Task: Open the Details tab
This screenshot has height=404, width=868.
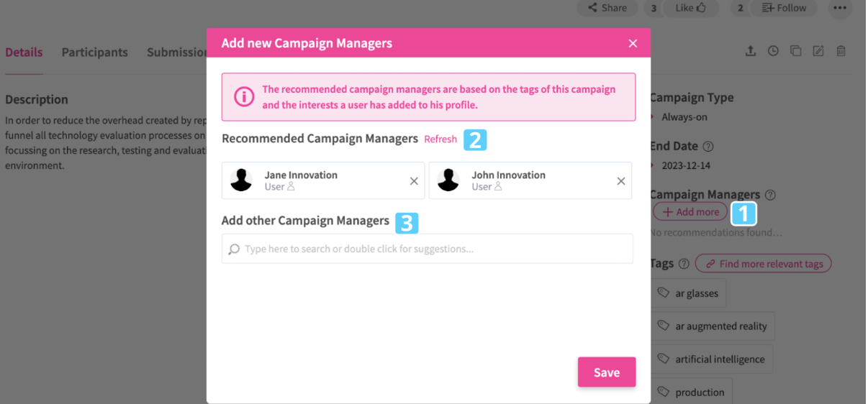Action: click(x=24, y=52)
